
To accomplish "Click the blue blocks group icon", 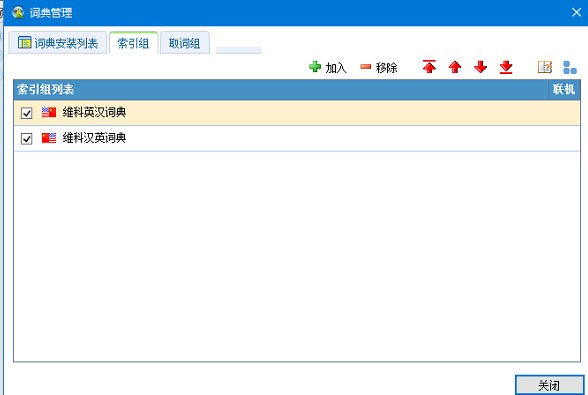I will pyautogui.click(x=570, y=67).
